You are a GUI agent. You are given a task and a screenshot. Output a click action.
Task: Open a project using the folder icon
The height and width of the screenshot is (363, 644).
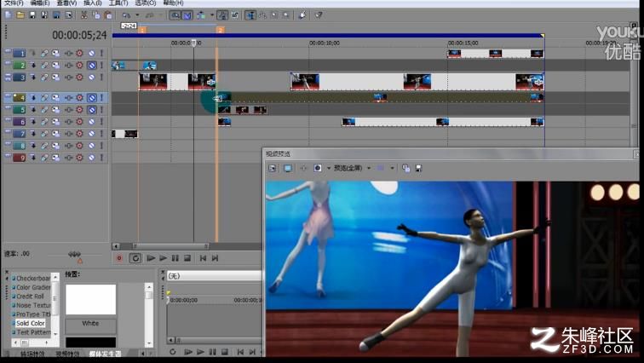click(x=20, y=15)
